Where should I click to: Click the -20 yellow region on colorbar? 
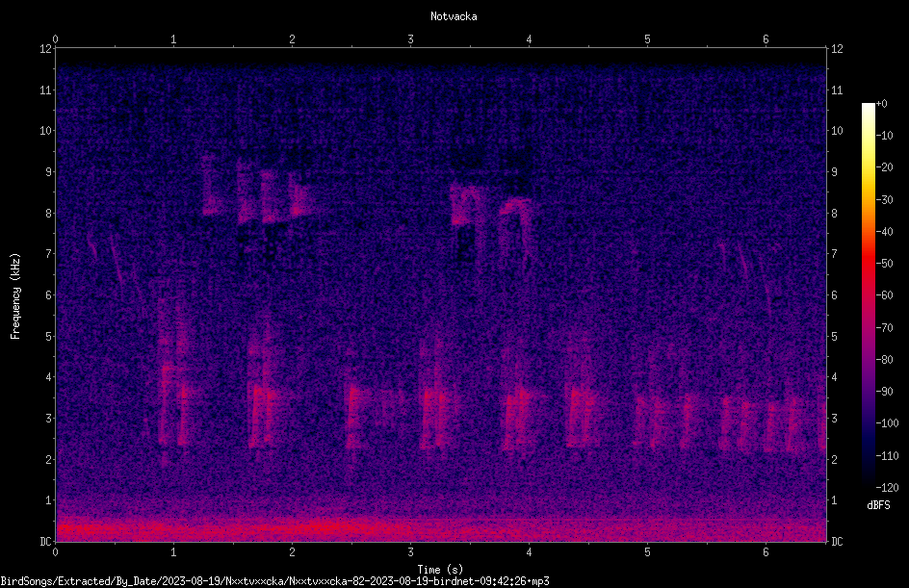coord(868,167)
